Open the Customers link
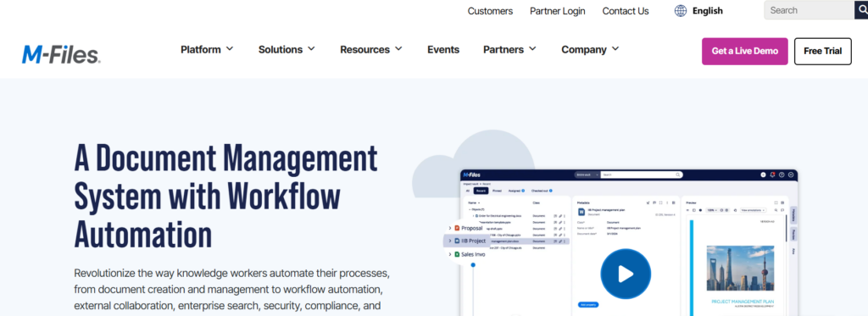868x316 pixels. click(x=490, y=10)
